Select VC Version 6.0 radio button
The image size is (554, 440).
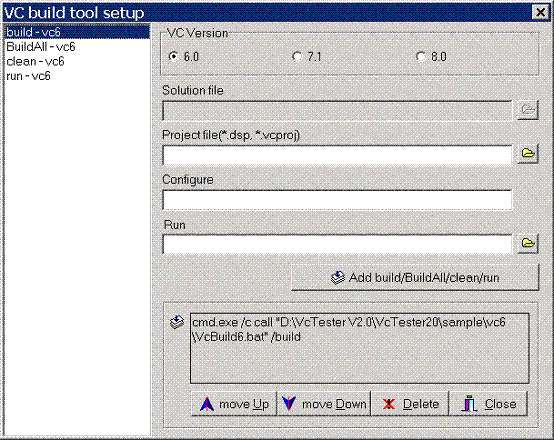pos(173,56)
